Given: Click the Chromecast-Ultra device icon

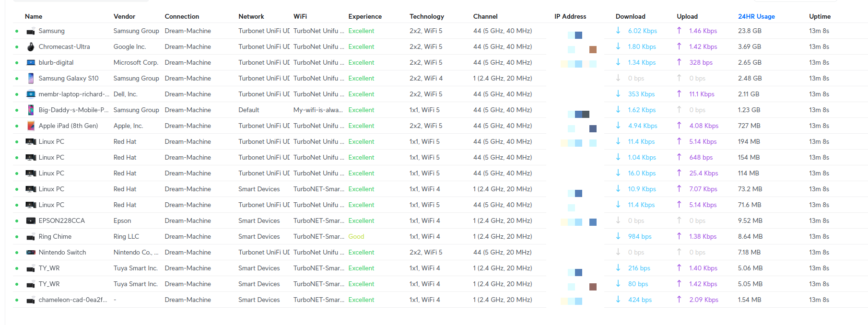Looking at the screenshot, I should 31,47.
